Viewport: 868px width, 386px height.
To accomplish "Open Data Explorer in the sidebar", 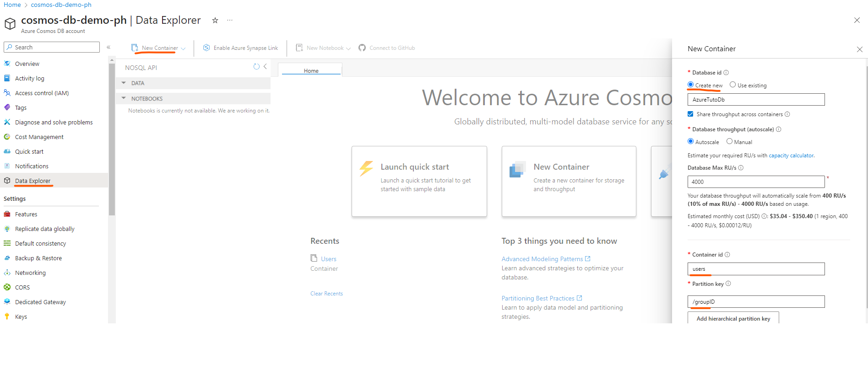I will (x=33, y=181).
